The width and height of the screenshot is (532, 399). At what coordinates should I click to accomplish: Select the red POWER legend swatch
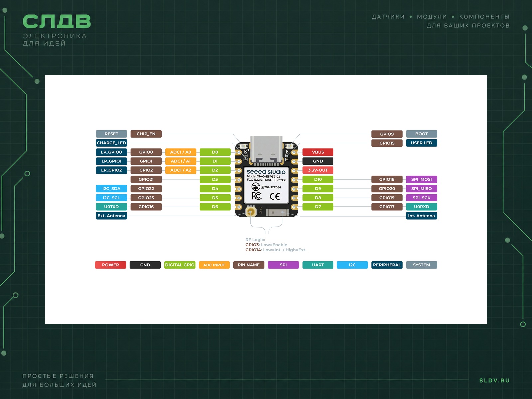[111, 265]
